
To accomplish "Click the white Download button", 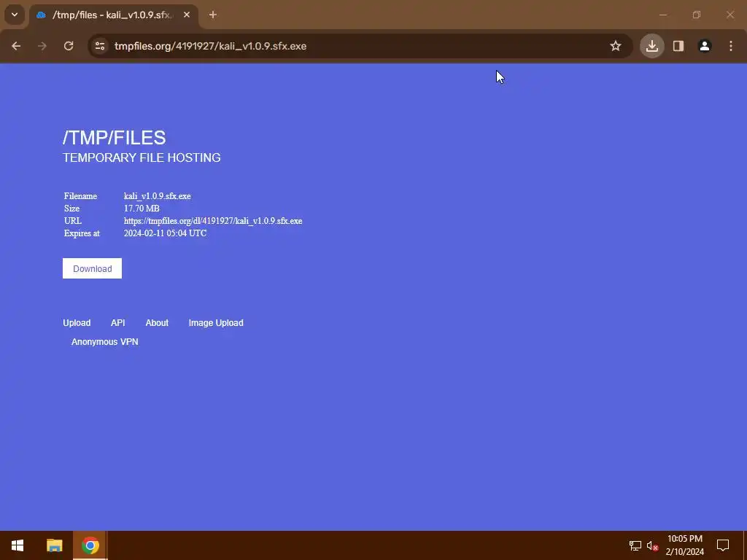I will click(x=93, y=268).
